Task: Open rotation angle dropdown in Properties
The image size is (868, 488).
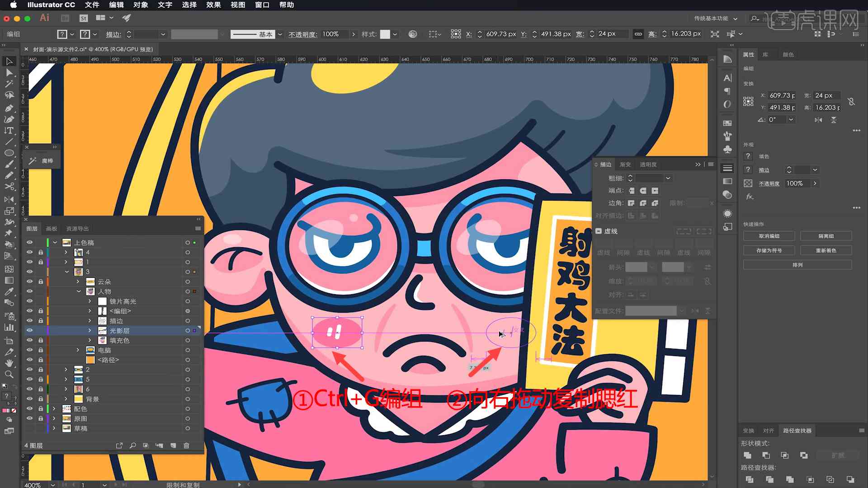Action: click(791, 120)
